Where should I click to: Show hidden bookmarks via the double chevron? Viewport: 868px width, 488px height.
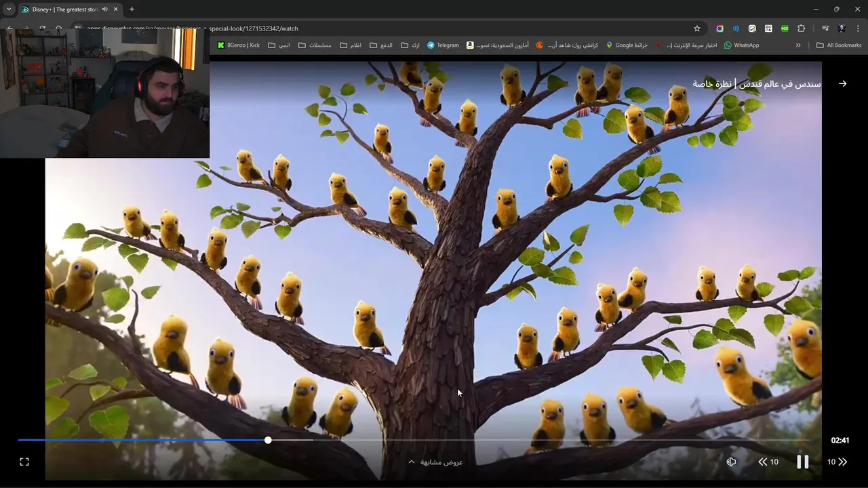798,45
